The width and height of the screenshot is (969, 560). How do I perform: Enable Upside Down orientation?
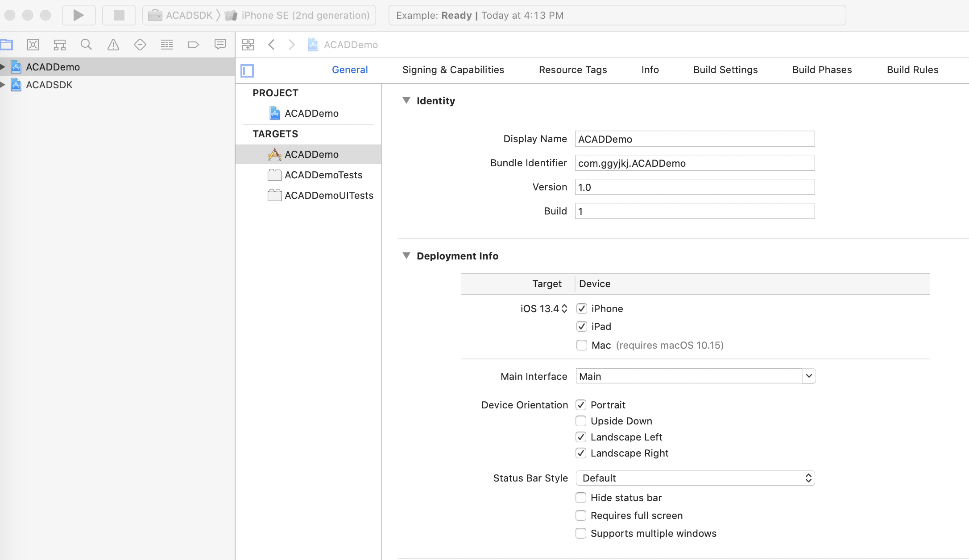point(581,421)
